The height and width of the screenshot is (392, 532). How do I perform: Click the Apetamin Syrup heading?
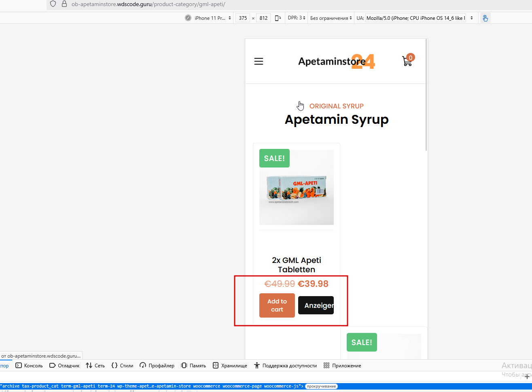(337, 119)
